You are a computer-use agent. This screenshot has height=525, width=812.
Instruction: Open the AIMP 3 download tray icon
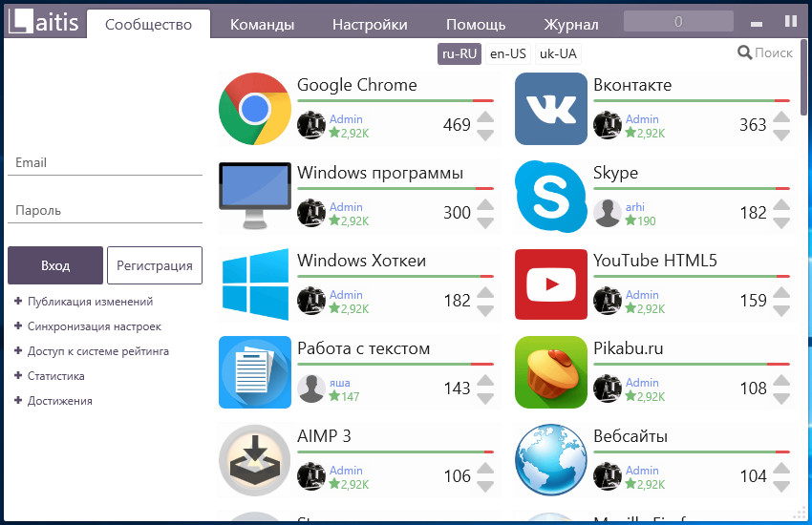(255, 460)
